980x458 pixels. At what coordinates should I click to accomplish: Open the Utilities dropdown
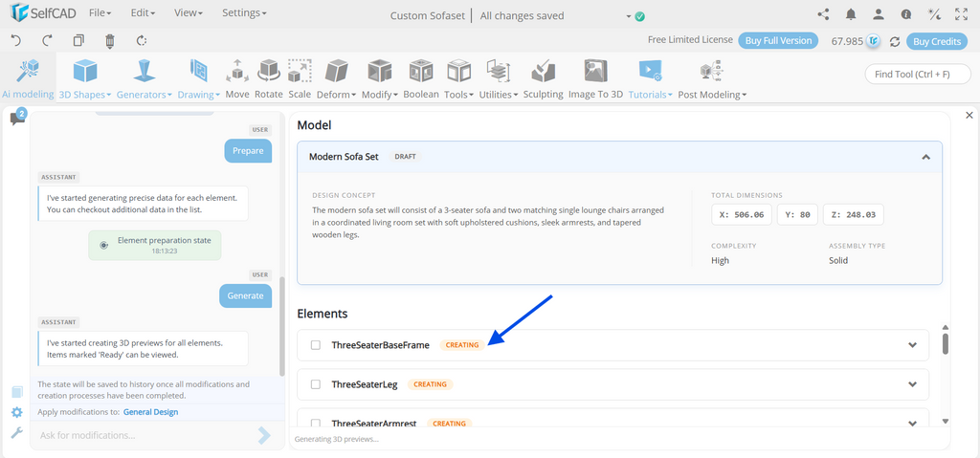[499, 78]
